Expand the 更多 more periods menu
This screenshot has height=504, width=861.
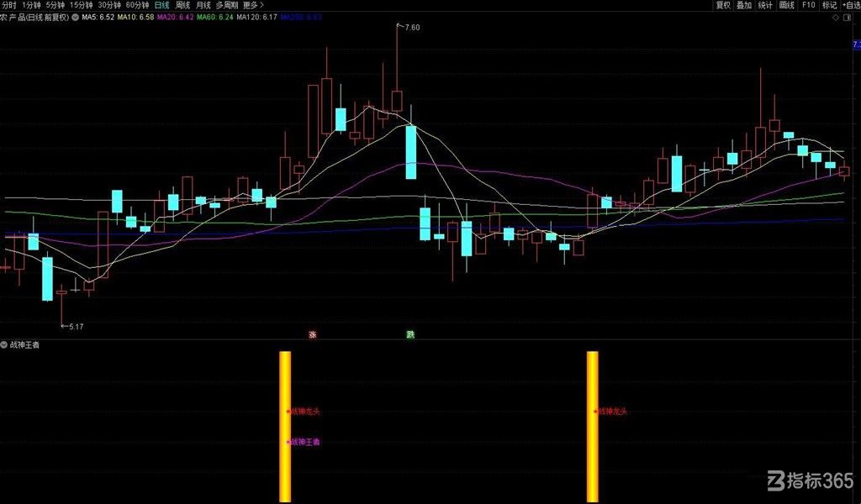coord(253,5)
